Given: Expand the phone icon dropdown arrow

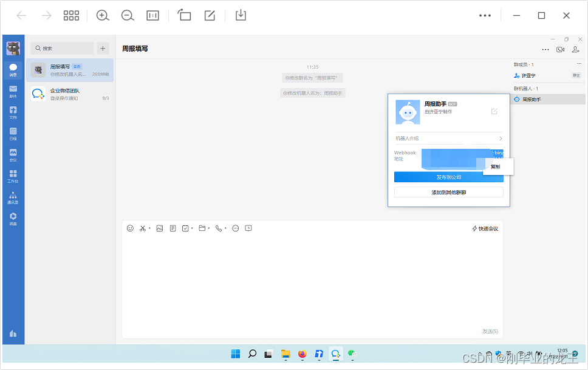Looking at the screenshot, I should pos(225,228).
